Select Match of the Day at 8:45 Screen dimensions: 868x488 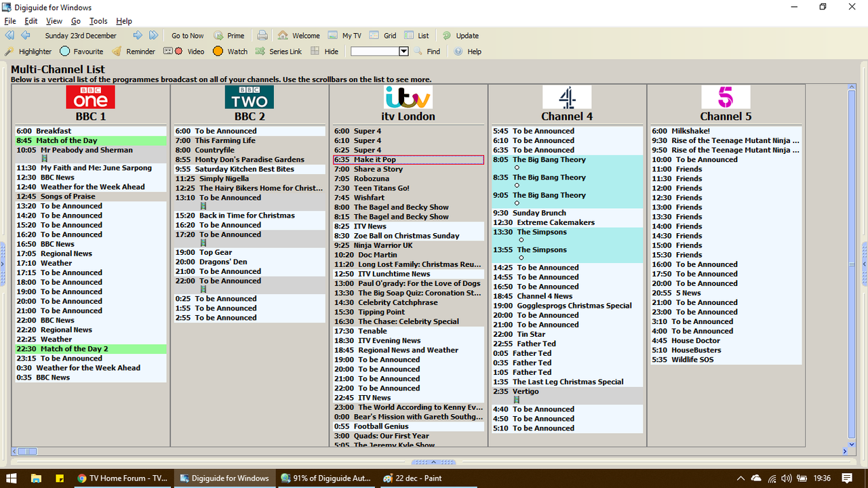click(91, 140)
